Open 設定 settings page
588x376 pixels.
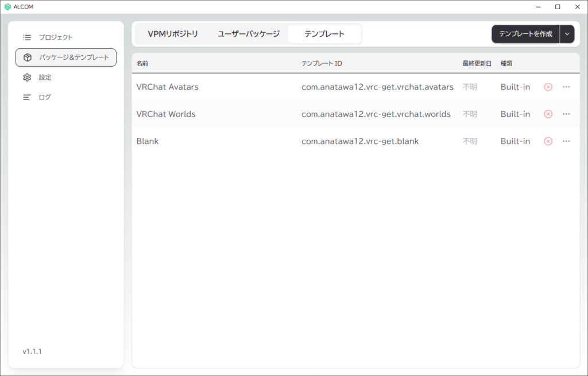tap(65, 78)
